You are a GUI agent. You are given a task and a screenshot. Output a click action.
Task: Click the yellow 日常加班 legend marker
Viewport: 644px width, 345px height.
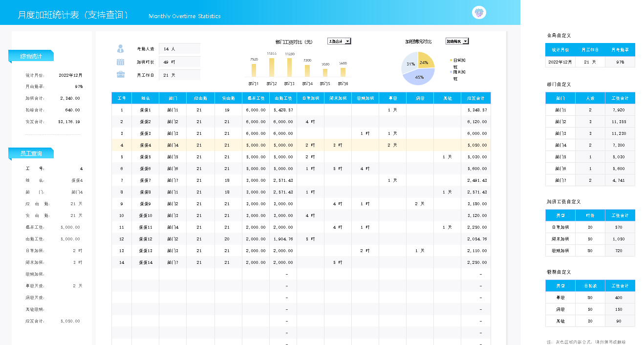point(451,60)
